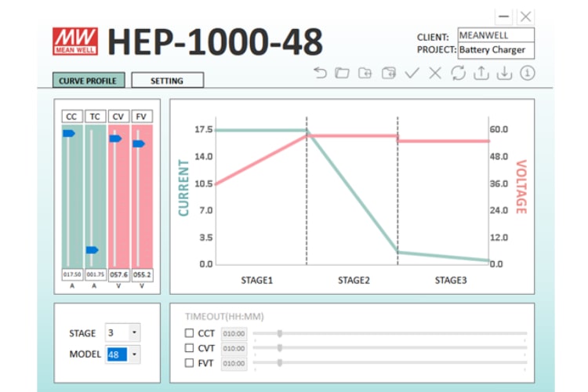Click the CV column header button
The height and width of the screenshot is (392, 588).
[x=118, y=117]
